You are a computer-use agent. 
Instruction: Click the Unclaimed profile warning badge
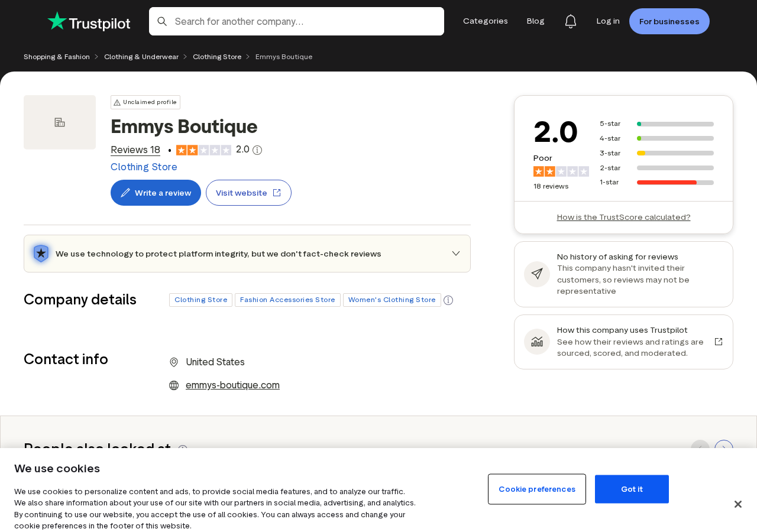tap(145, 102)
